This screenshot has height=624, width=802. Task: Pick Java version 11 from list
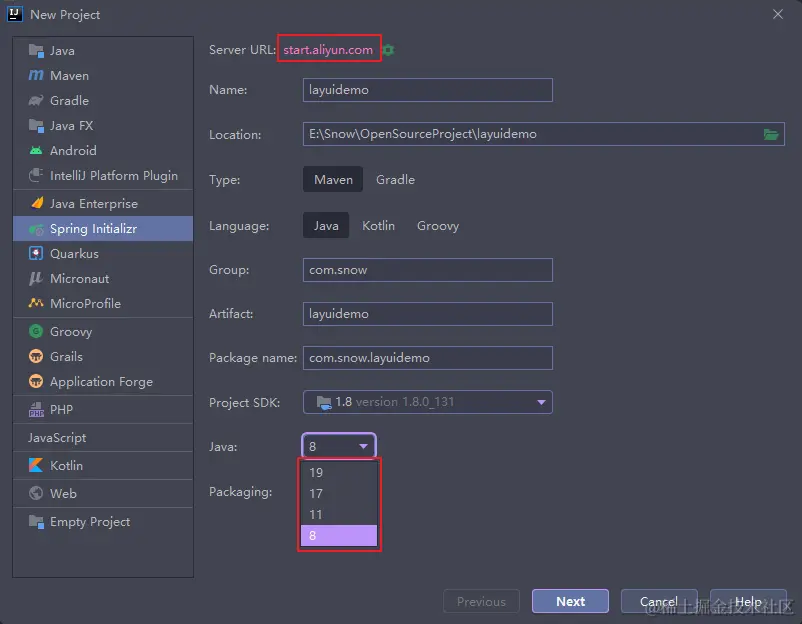coord(339,515)
